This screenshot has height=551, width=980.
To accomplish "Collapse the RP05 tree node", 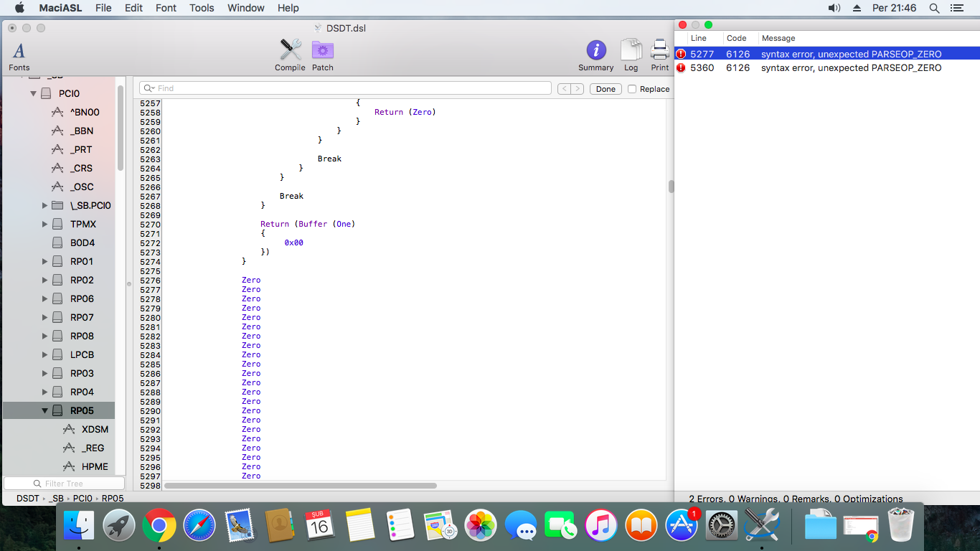I will (45, 411).
